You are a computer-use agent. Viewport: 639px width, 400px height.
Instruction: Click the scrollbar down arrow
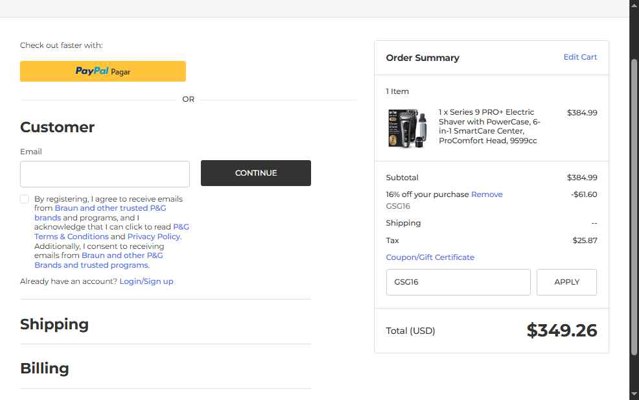pyautogui.click(x=634, y=394)
